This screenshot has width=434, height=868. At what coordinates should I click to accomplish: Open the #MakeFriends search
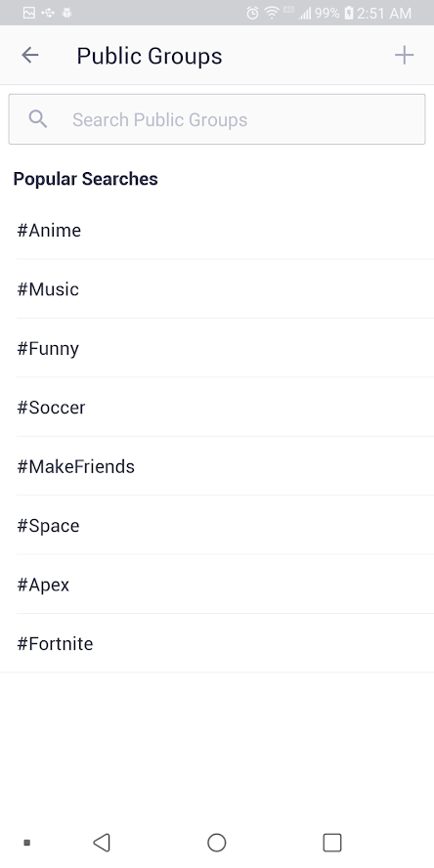coord(217,466)
